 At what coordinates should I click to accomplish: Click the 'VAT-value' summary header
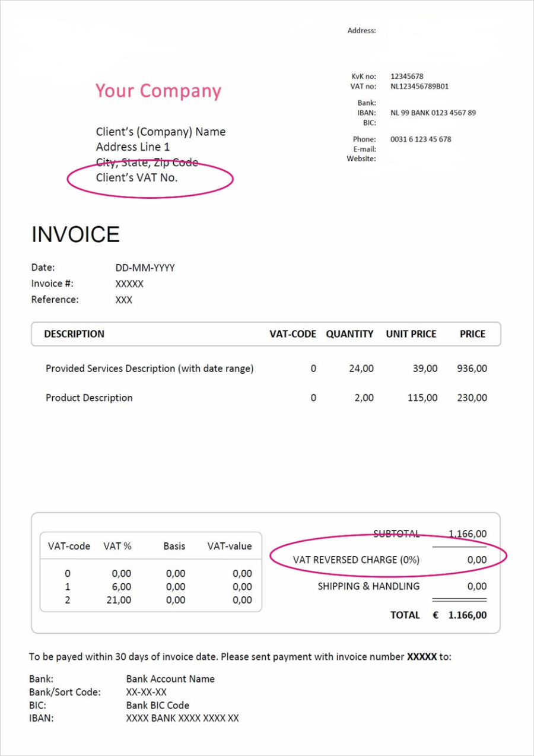point(230,546)
